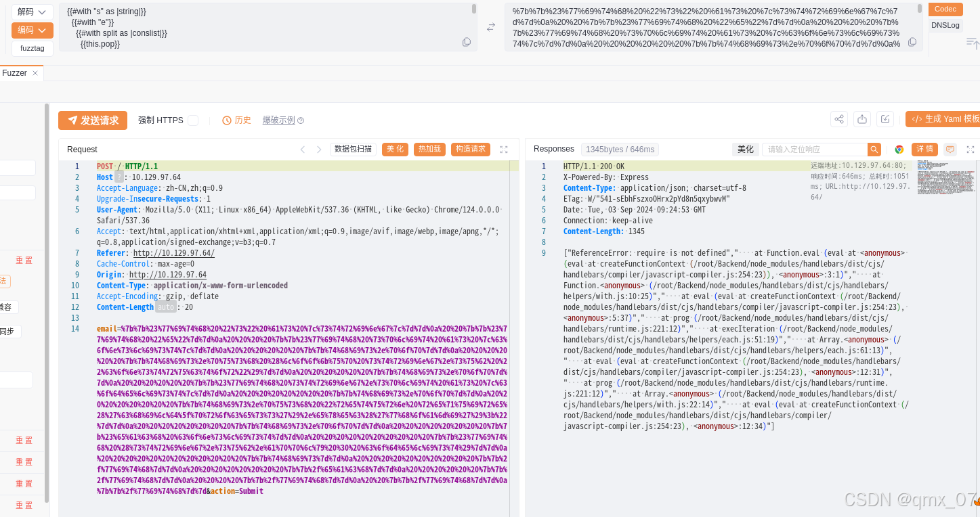Copy the URL-encoded output text

(912, 42)
